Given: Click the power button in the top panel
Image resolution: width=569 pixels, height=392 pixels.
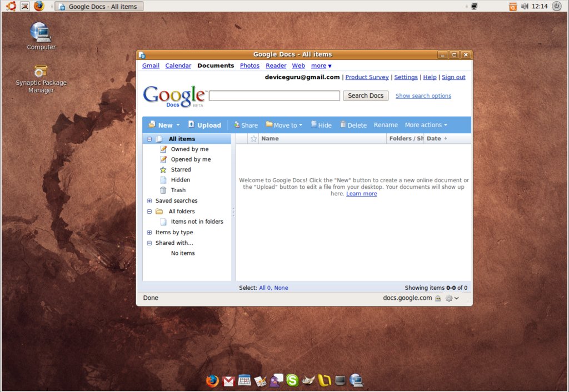Looking at the screenshot, I should pyautogui.click(x=557, y=6).
